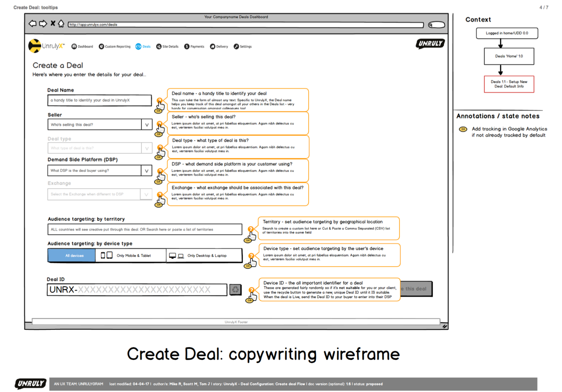Open the Deal type dropdown

[100, 148]
